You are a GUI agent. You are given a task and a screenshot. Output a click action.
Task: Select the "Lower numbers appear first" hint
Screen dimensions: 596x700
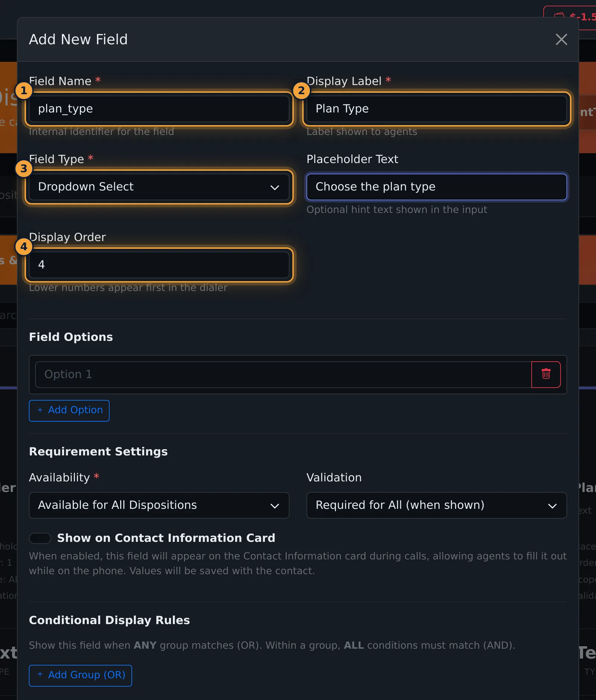pos(128,288)
